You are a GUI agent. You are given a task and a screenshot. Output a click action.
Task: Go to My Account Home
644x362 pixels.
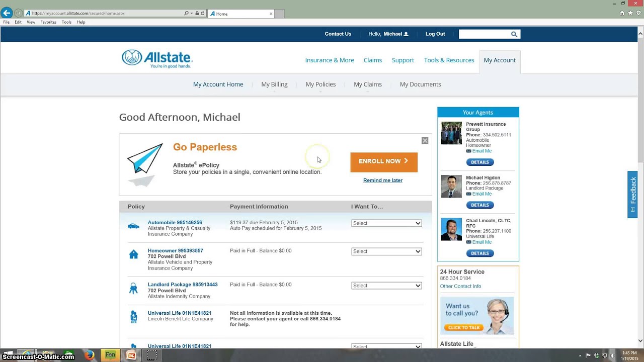pos(218,84)
